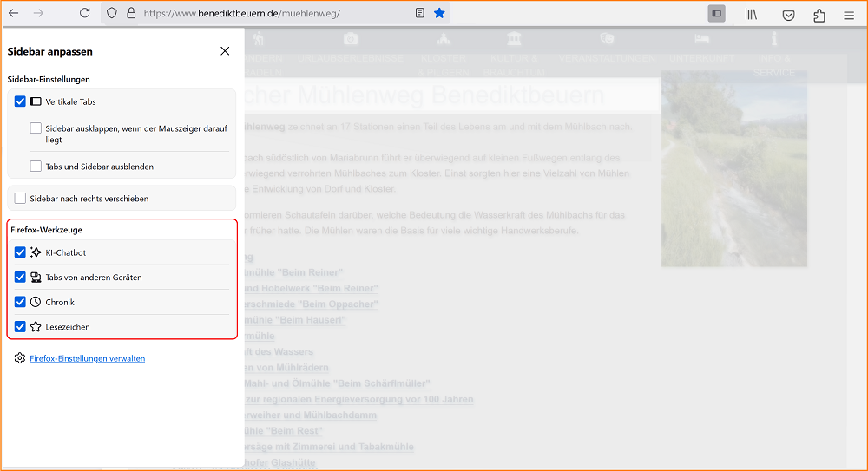The height and width of the screenshot is (471, 868).
Task: Click the Pocket save icon
Action: pos(788,16)
